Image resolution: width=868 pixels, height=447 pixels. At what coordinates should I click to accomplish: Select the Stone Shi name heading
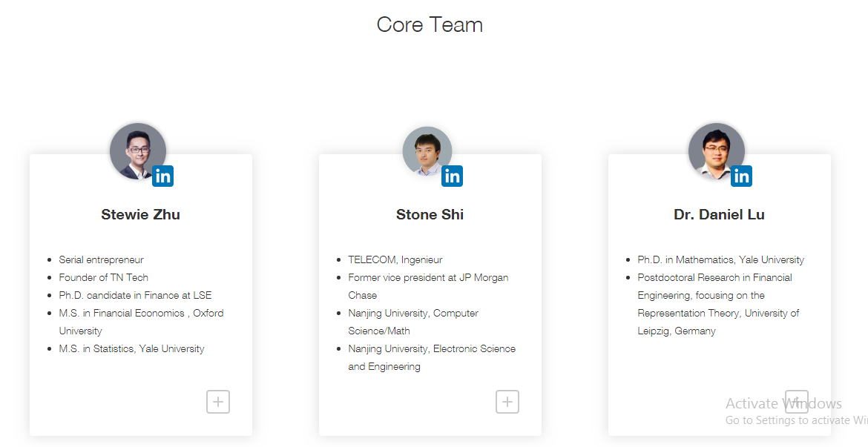click(x=430, y=215)
